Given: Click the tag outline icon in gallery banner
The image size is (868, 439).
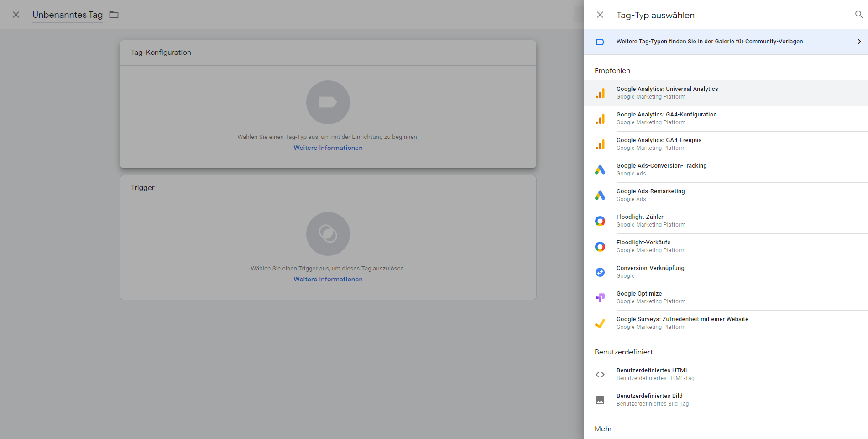Looking at the screenshot, I should point(600,42).
